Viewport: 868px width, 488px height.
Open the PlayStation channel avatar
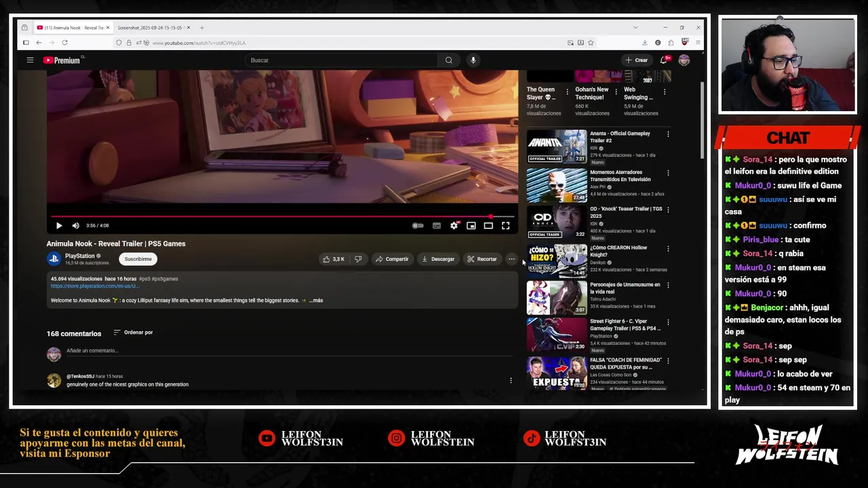pos(54,259)
